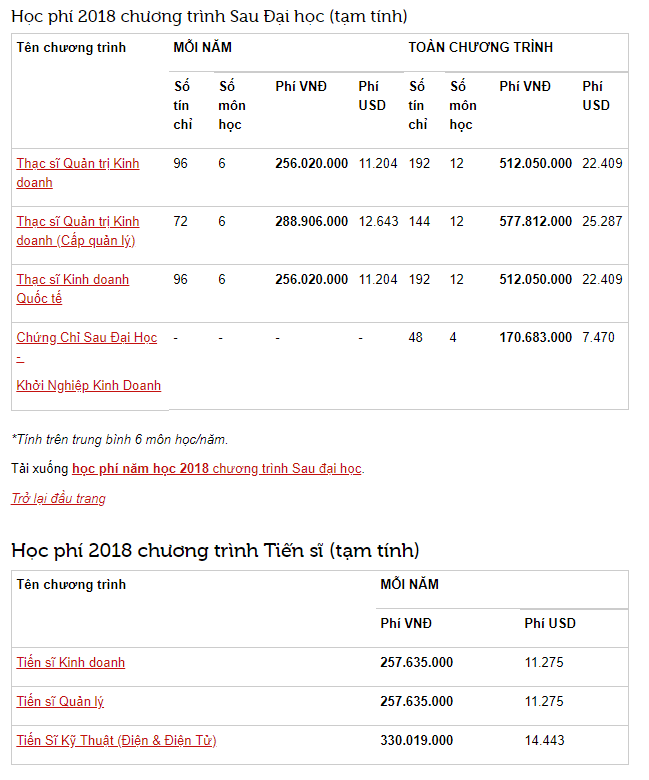The height and width of the screenshot is (780, 649).
Task: Click the Học phí 2018 chương trình Tiến sĩ heading
Action: tap(215, 551)
